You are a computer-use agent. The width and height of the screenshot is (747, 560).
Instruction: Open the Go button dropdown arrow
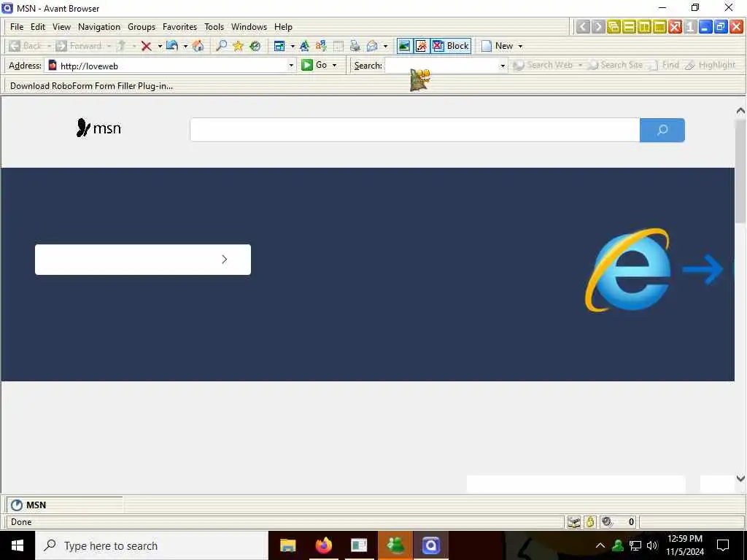334,65
